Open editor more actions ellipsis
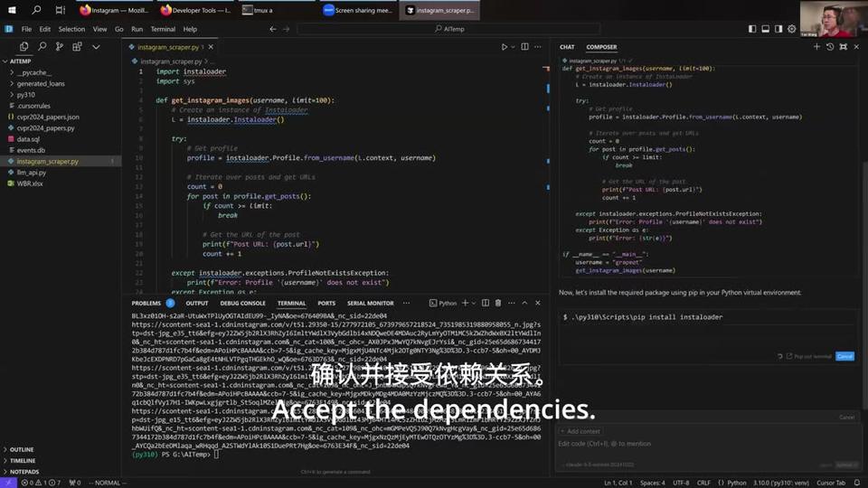This screenshot has width=868, height=488. pos(538,47)
